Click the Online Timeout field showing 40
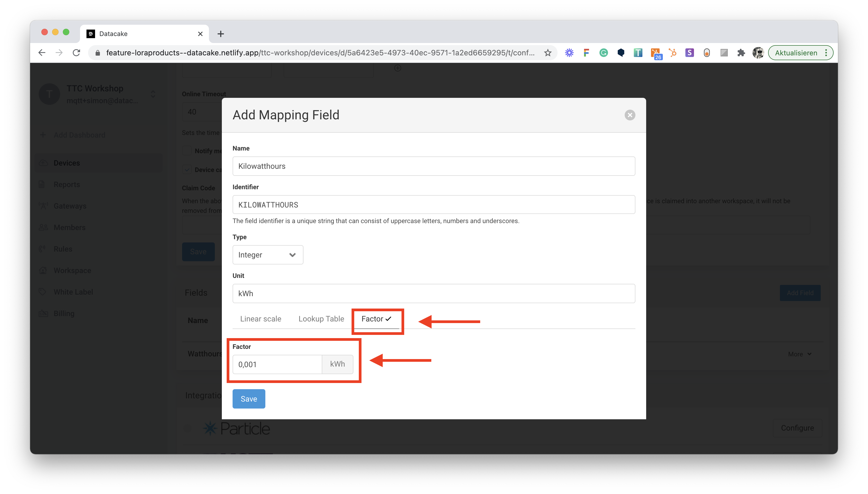 [x=202, y=112]
